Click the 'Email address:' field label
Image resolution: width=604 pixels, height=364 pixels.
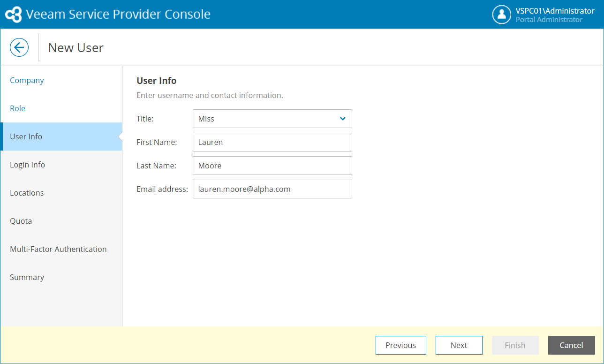pyautogui.click(x=162, y=189)
